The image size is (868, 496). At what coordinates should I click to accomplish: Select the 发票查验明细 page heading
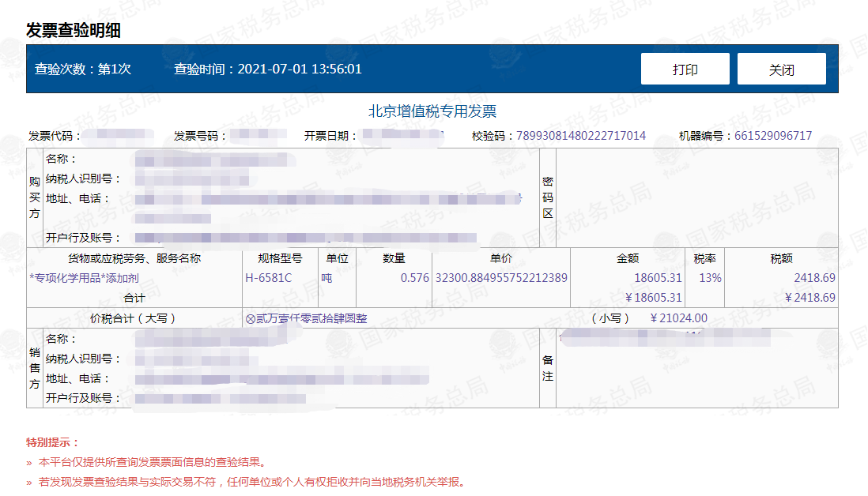[x=73, y=30]
